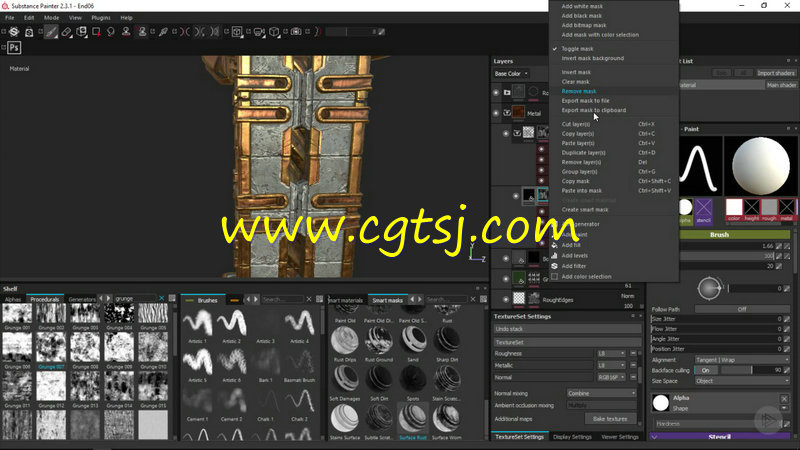Toggle the metal channel in Paint panel

click(786, 210)
